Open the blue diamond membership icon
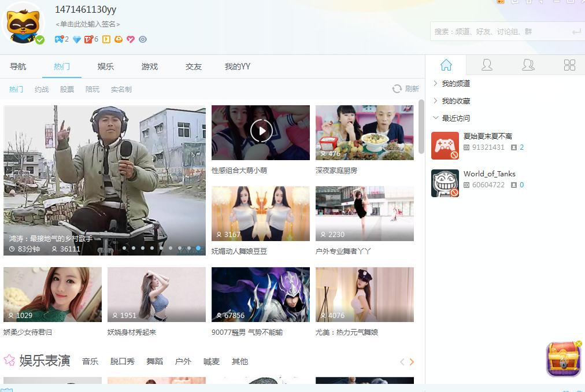This screenshot has width=585, height=392. click(x=76, y=39)
